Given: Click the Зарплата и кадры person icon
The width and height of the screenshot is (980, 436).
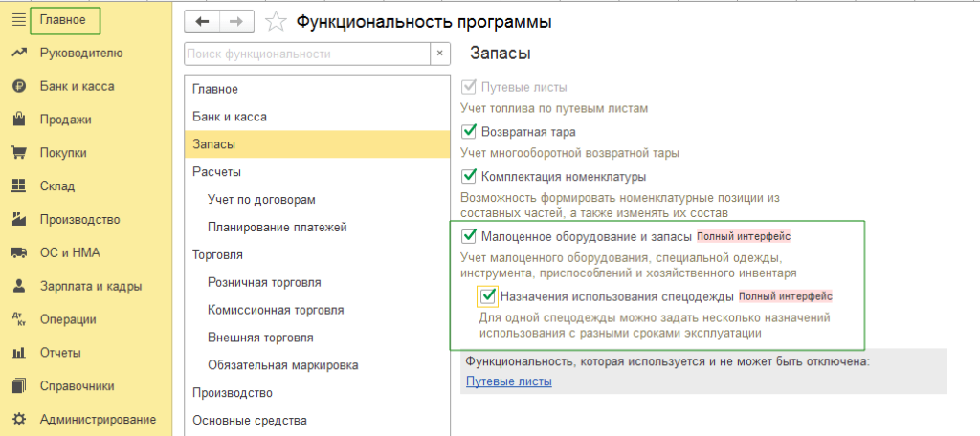Looking at the screenshot, I should 19,286.
